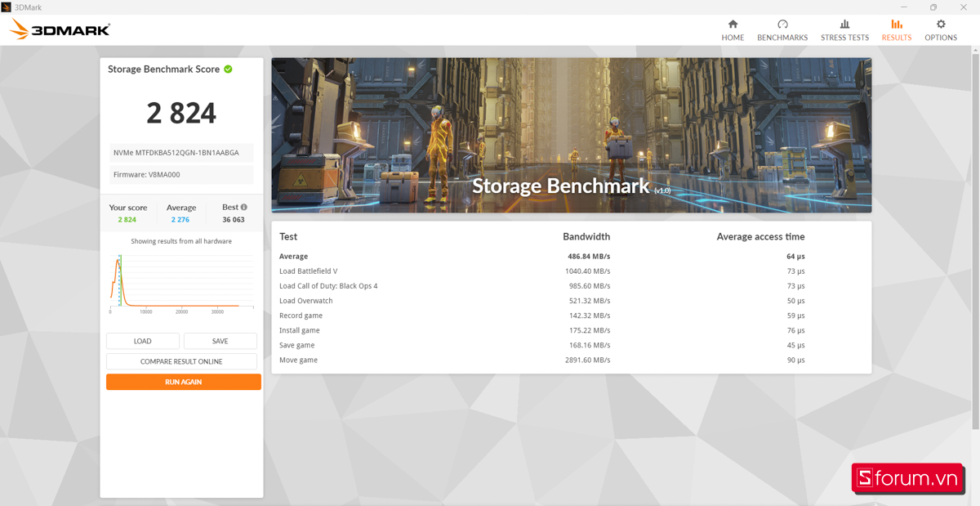The image size is (980, 506).
Task: Start the benchmark with Run Again
Action: click(183, 382)
